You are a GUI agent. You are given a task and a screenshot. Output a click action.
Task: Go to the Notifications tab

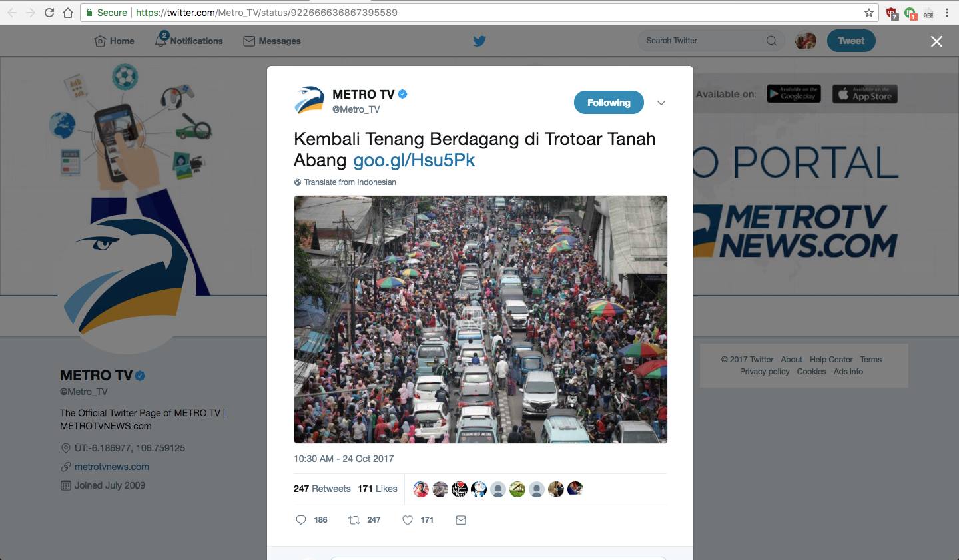189,41
